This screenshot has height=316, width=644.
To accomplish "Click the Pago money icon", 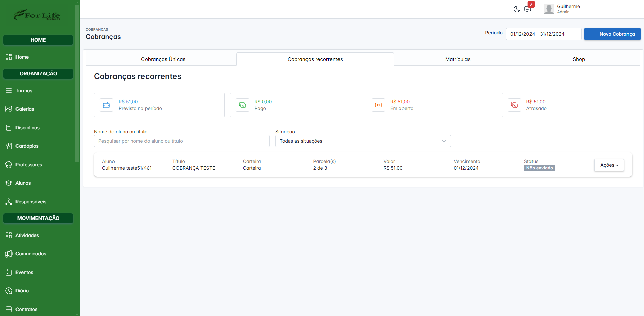I will click(243, 105).
